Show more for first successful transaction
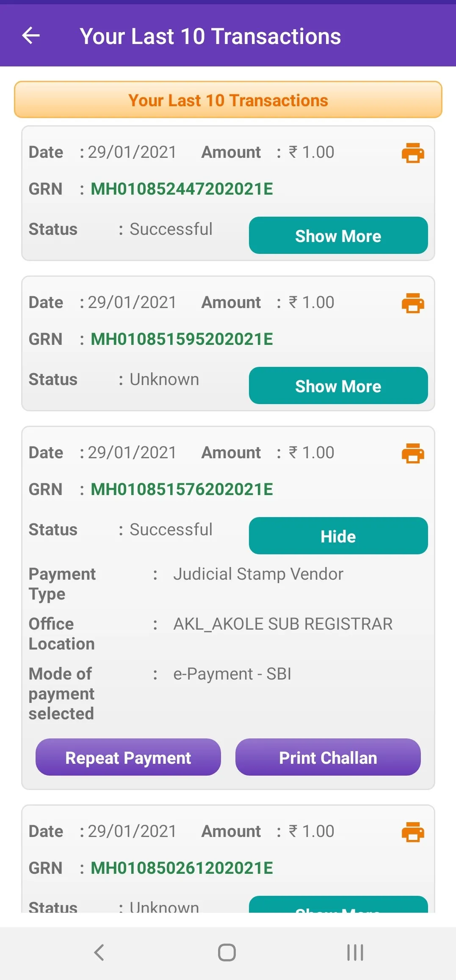 click(x=338, y=235)
